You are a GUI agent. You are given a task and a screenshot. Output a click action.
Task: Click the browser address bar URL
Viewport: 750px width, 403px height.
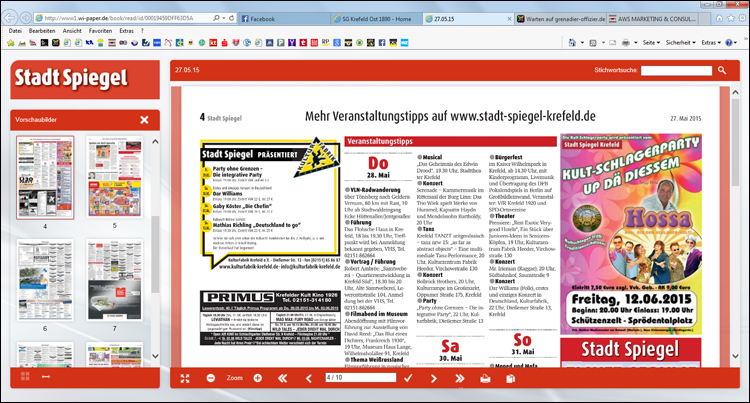click(119, 18)
